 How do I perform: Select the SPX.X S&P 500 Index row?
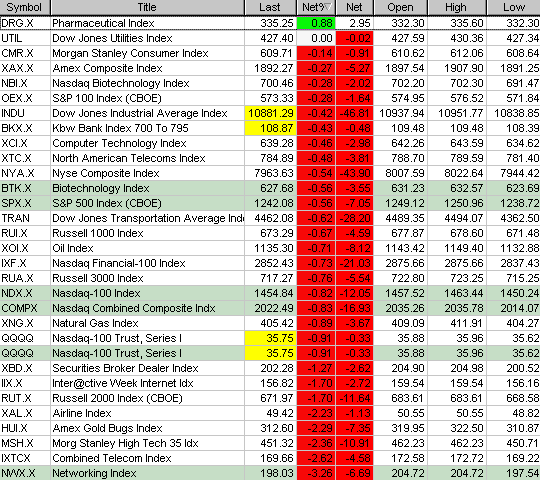[270, 203]
